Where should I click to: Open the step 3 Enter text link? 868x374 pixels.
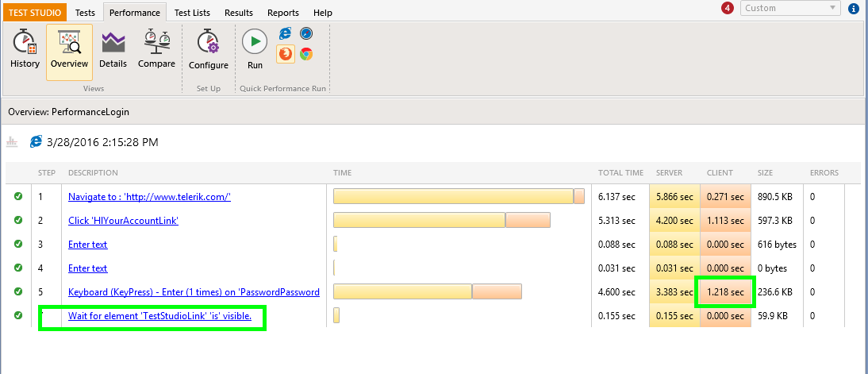pyautogui.click(x=87, y=245)
